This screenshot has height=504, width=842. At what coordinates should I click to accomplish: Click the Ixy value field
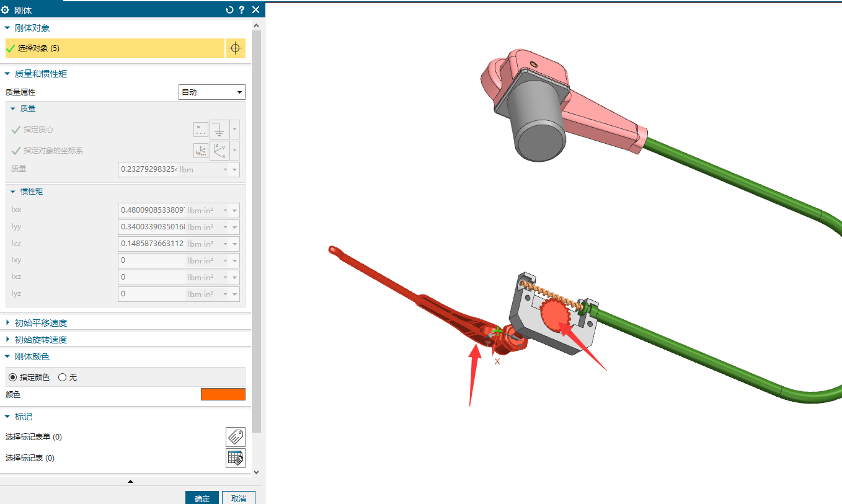click(152, 260)
